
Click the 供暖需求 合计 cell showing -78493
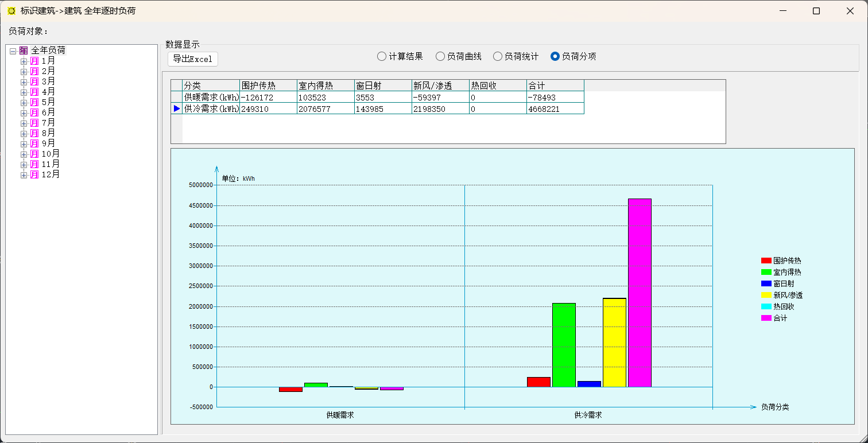pos(555,98)
